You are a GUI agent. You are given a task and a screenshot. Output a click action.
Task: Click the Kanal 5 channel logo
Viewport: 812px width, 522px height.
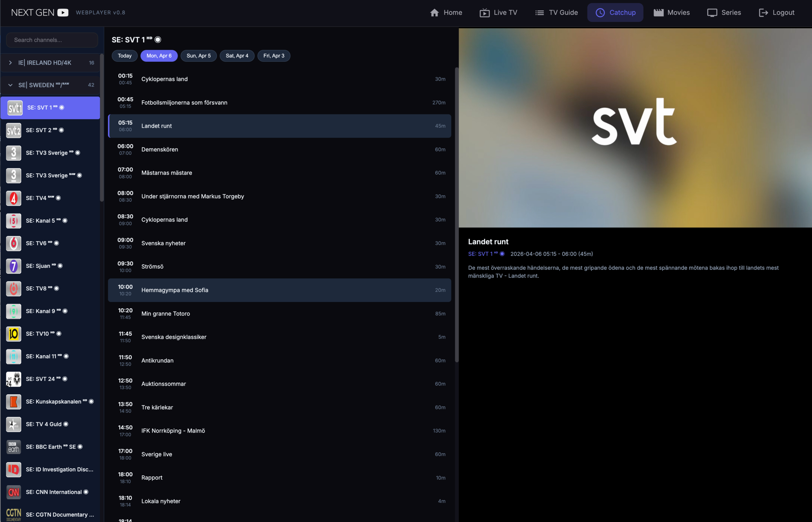tap(14, 221)
